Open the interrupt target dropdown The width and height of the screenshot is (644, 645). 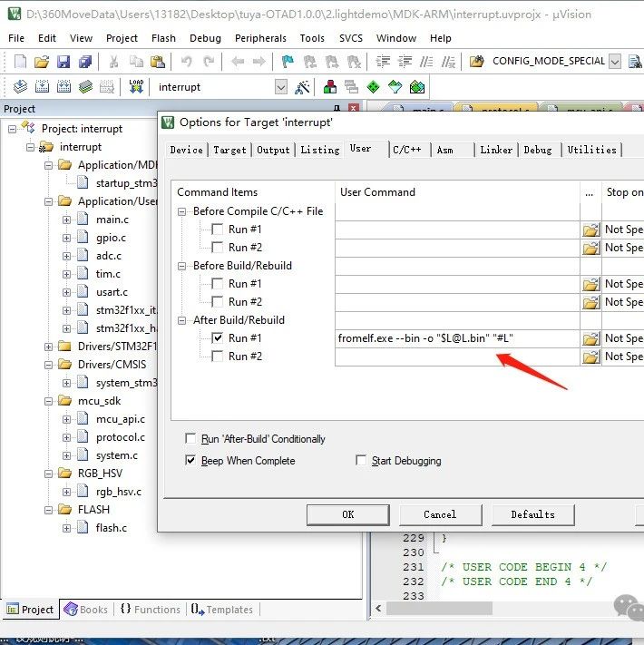[281, 87]
